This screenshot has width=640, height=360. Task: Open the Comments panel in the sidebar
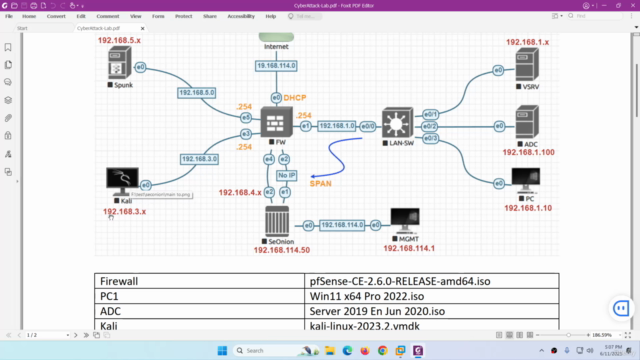(8, 82)
